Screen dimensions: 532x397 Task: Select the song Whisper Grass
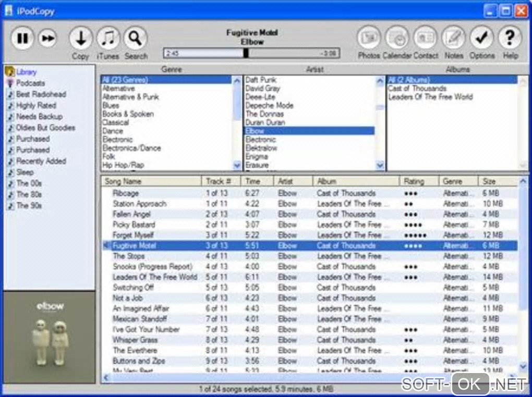(x=309, y=340)
